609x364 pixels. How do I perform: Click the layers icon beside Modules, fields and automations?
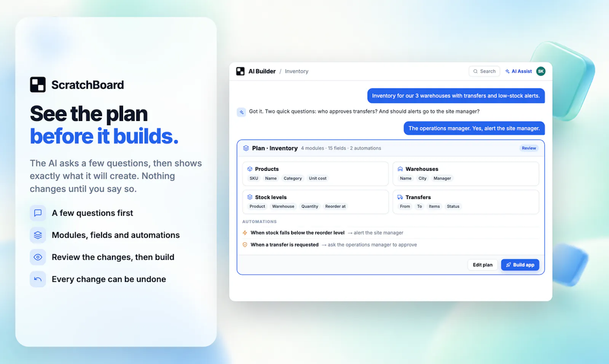[38, 235]
